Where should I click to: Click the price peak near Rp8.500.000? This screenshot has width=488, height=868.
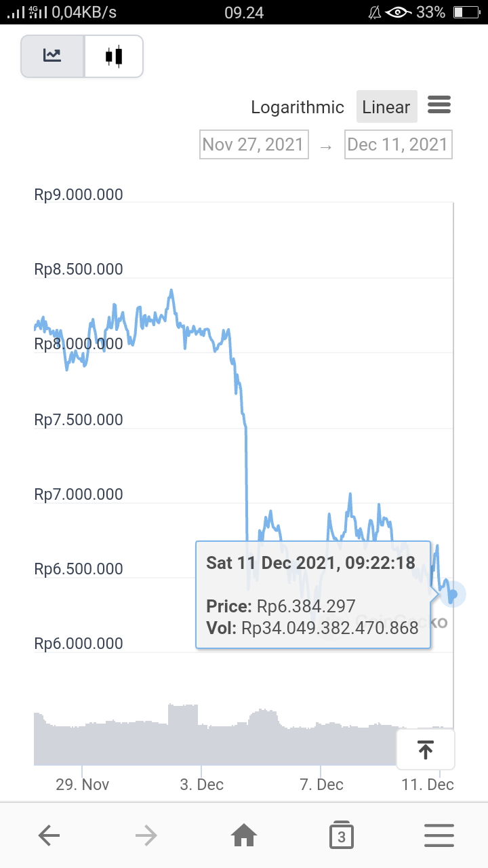[x=171, y=291]
